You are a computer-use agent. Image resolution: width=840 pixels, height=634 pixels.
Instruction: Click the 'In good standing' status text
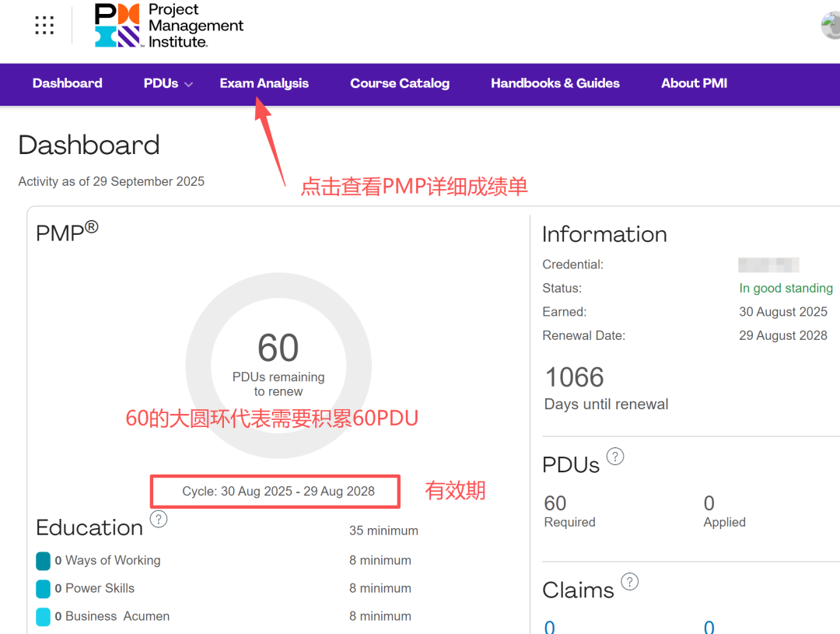coord(786,289)
